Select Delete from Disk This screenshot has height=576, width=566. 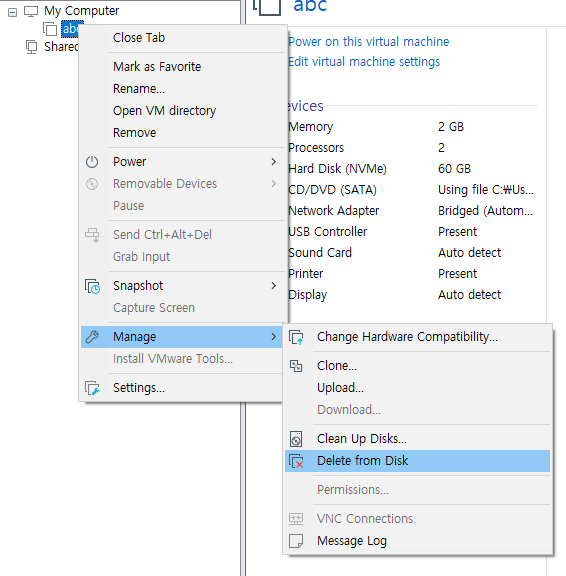417,461
